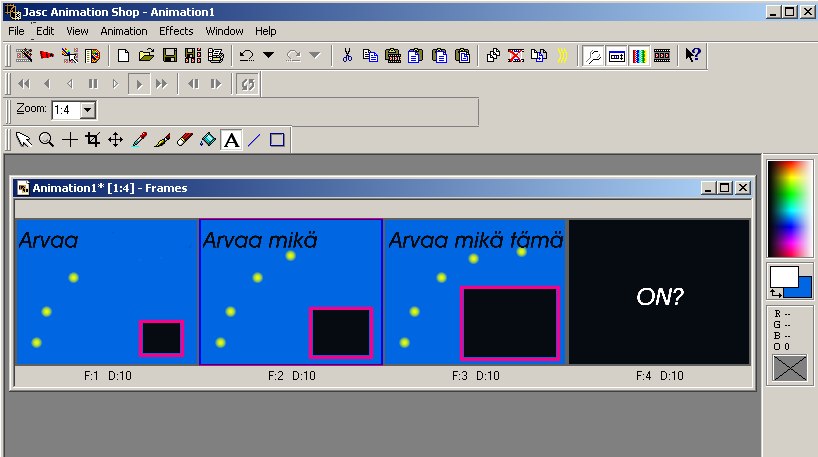Open the File menu
The height and width of the screenshot is (457, 818).
tap(16, 31)
